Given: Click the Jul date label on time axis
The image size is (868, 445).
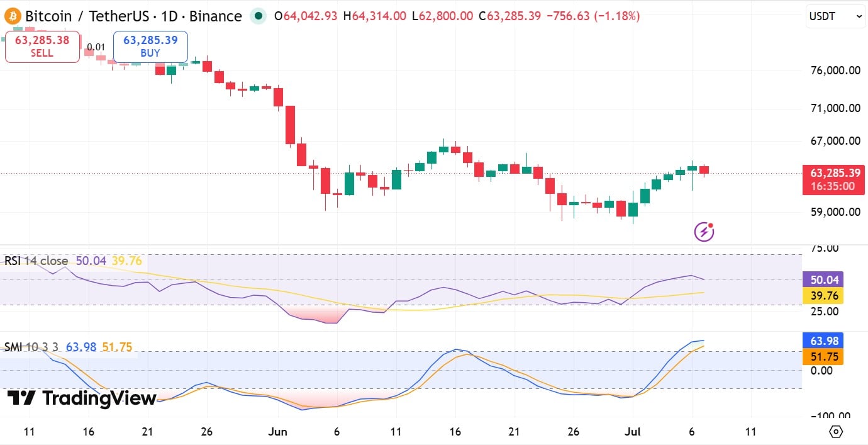Looking at the screenshot, I should click(x=633, y=432).
